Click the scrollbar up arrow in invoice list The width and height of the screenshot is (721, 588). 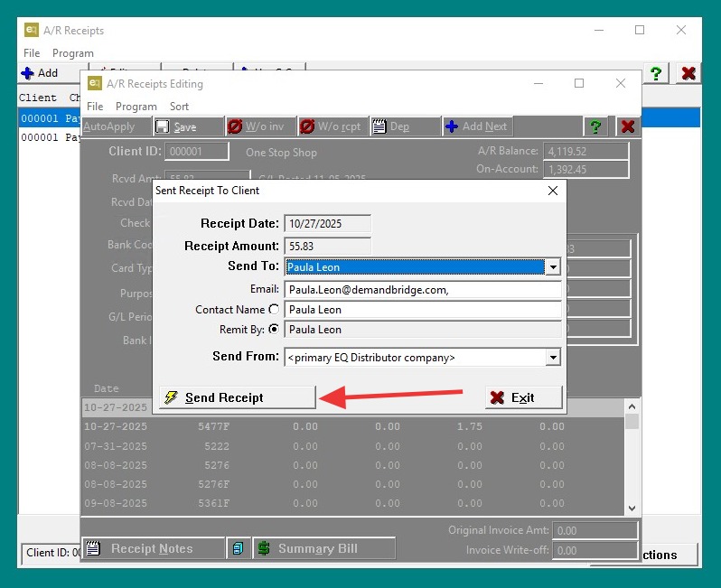(632, 406)
